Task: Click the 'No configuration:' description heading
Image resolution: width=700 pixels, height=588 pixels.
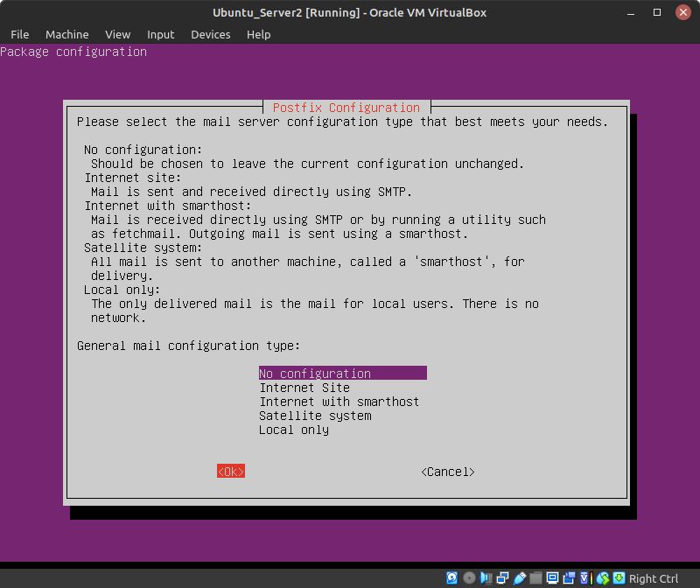Action: point(143,150)
